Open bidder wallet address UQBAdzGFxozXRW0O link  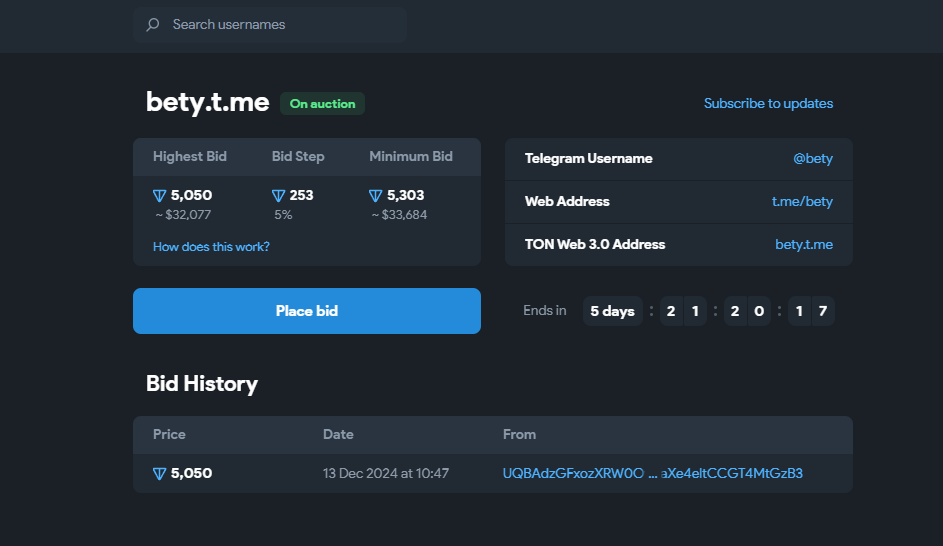[x=653, y=473]
